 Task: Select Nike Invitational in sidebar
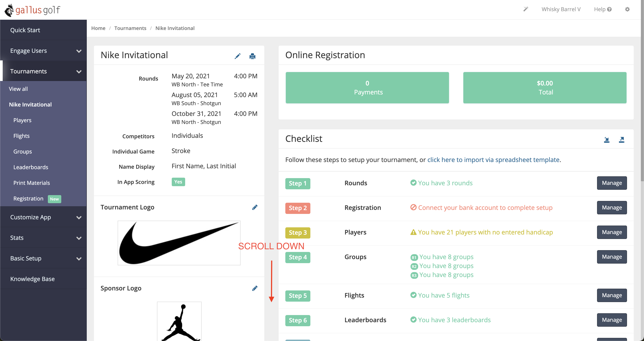(30, 104)
